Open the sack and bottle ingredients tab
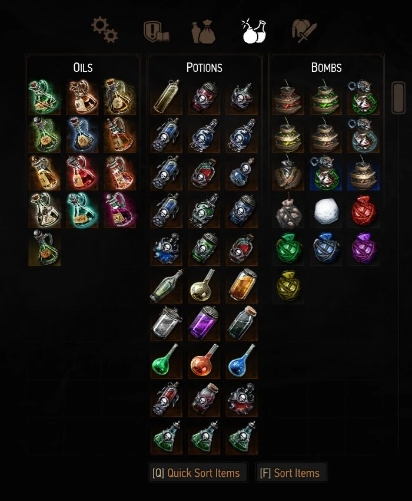Viewport: 412px width, 501px height. point(203,31)
